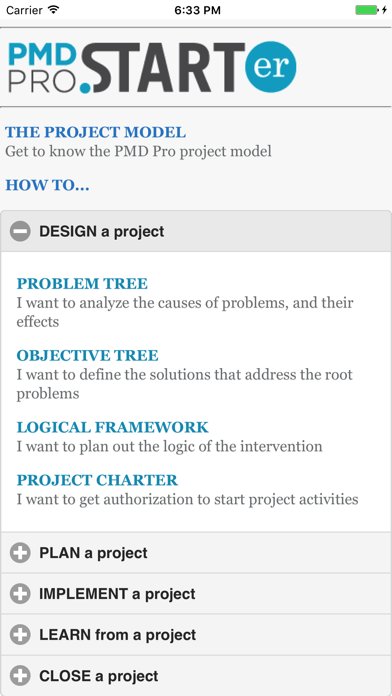The width and height of the screenshot is (392, 696).
Task: Open the OBJECTIVE TREE tool
Action: (87, 356)
